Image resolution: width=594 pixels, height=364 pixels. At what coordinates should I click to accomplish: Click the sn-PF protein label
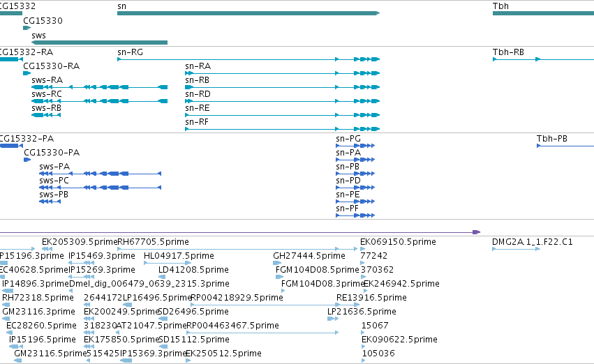[x=347, y=209]
